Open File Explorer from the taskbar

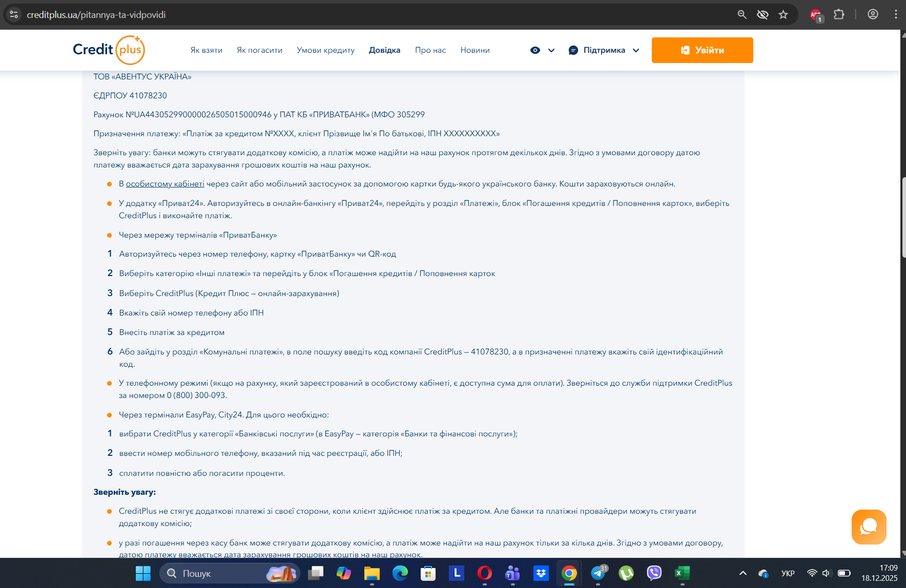pyautogui.click(x=372, y=574)
